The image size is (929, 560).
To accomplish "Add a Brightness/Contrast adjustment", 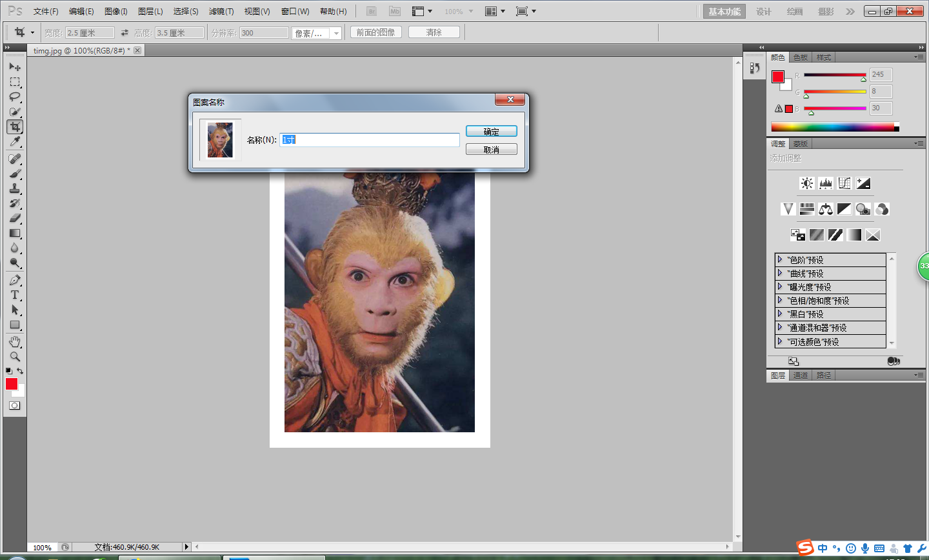I will coord(807,183).
